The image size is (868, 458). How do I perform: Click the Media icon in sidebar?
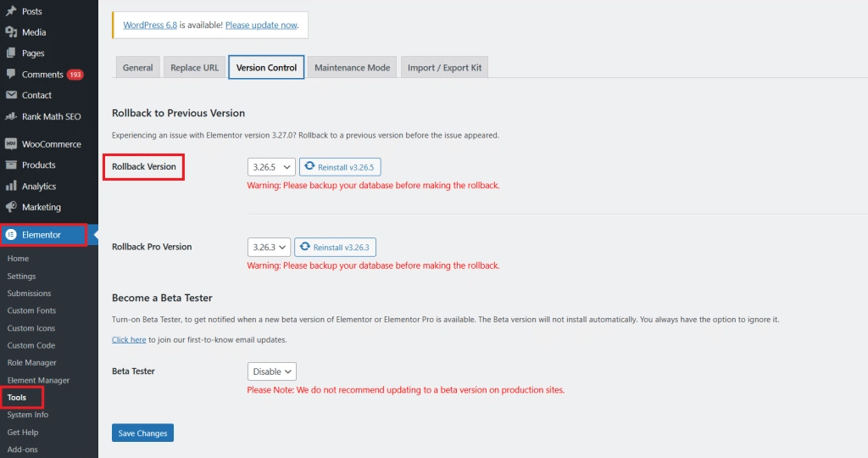coord(11,32)
